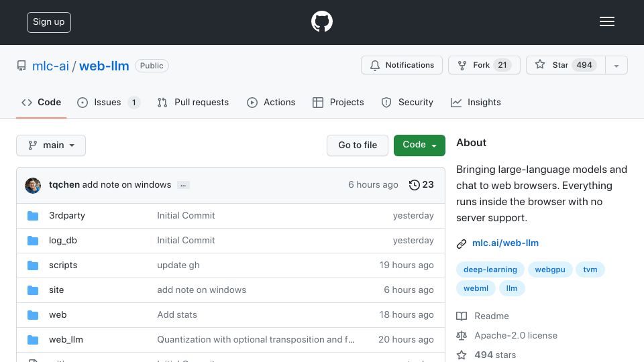The image size is (644, 362).
Task: Click the web_llm folder icon
Action: click(x=33, y=340)
